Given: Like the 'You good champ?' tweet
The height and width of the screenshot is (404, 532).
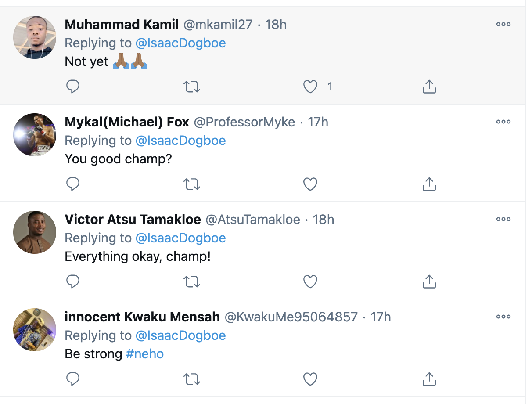Looking at the screenshot, I should click(310, 184).
